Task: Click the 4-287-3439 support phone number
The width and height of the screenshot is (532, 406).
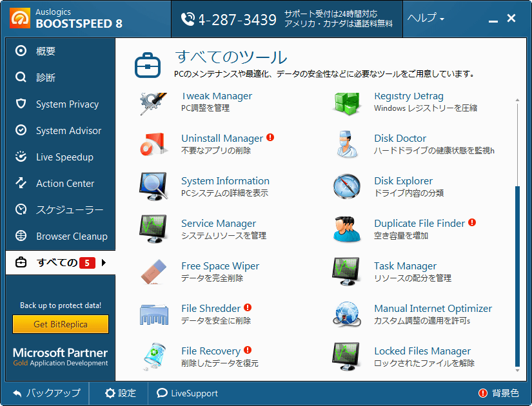Action: pyautogui.click(x=237, y=20)
